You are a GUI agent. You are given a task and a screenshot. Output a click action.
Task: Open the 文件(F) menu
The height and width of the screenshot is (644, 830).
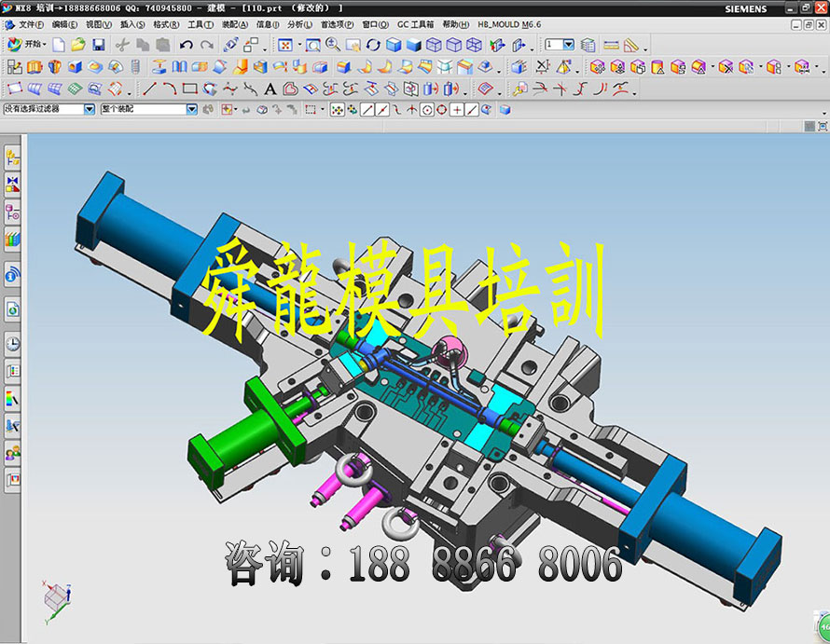point(31,24)
